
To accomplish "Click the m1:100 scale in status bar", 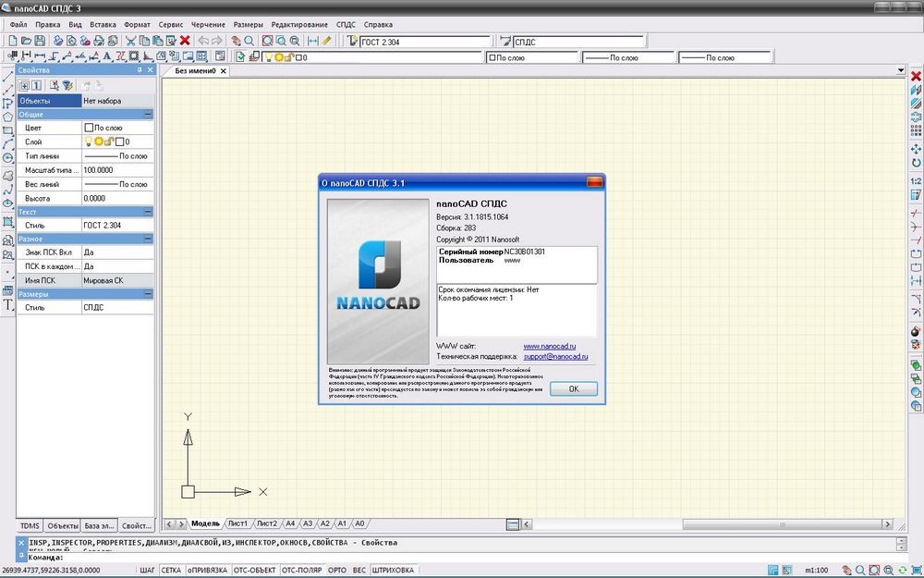I will (816, 571).
